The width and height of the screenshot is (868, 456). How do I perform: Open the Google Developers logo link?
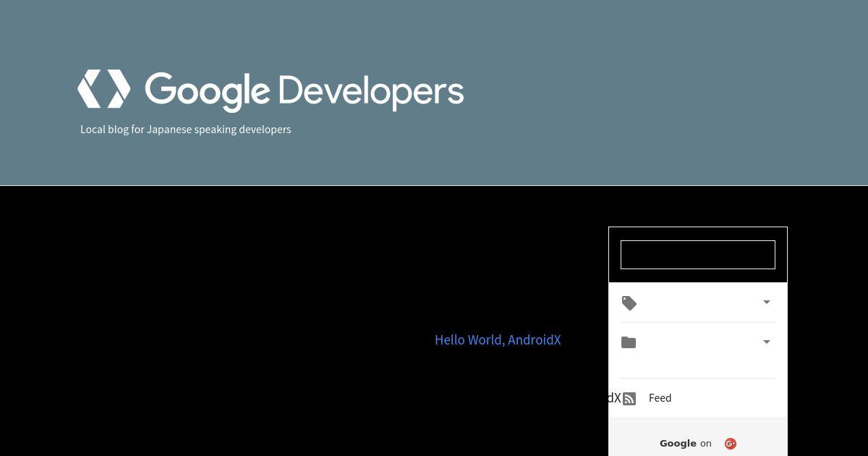(271, 90)
